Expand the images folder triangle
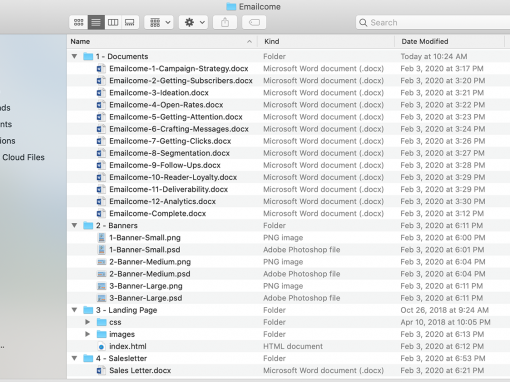This screenshot has width=510, height=382. [x=87, y=334]
